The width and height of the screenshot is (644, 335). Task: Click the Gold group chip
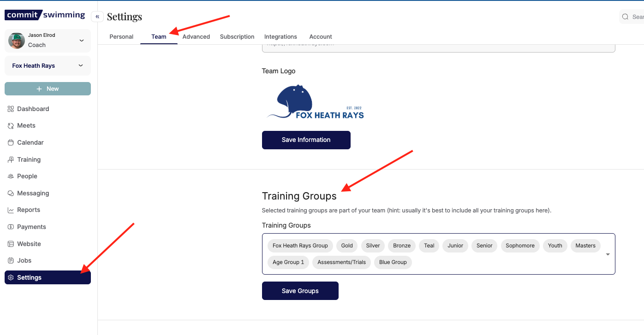pyautogui.click(x=347, y=246)
